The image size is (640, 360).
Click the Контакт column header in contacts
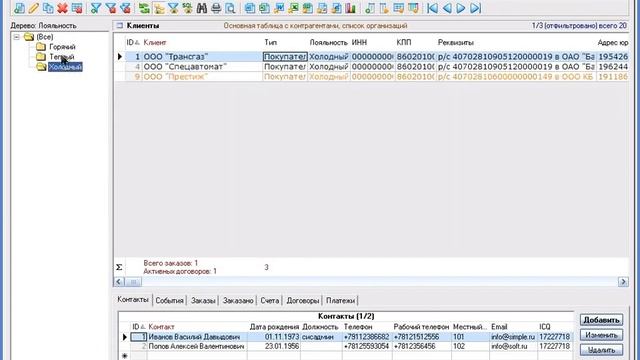pos(161,327)
